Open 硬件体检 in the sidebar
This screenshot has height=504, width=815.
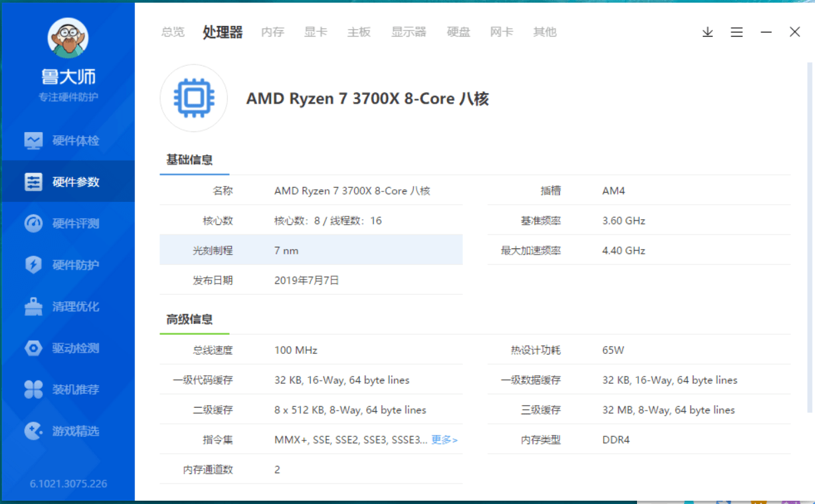68,141
